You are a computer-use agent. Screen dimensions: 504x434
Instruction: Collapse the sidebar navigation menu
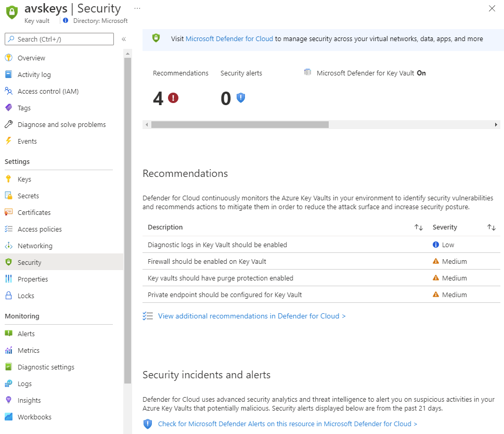click(124, 39)
